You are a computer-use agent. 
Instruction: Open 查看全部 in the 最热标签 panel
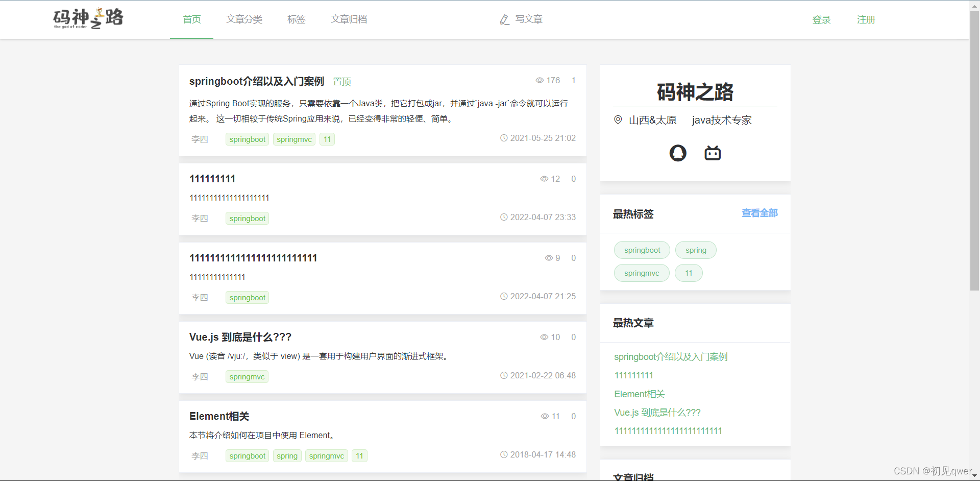coord(759,213)
